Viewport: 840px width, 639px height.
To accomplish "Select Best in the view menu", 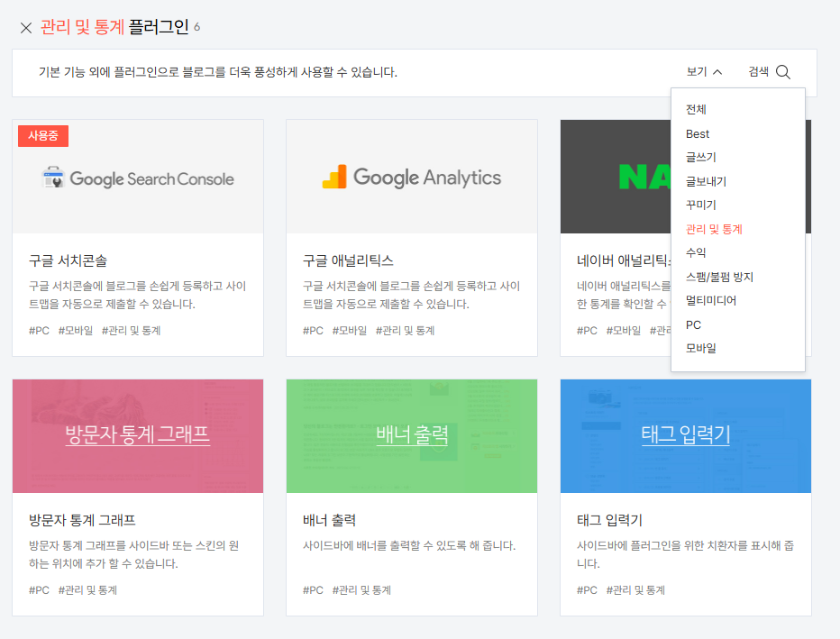I will click(x=697, y=134).
